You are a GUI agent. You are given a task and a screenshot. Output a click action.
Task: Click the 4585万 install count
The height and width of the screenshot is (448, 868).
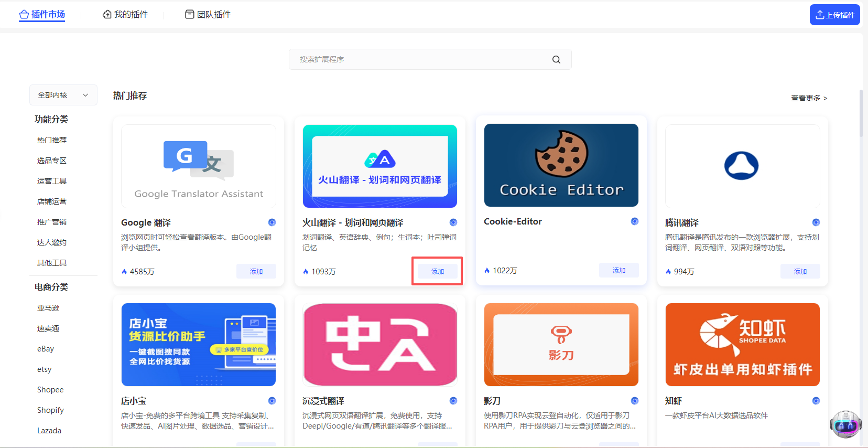tap(142, 272)
